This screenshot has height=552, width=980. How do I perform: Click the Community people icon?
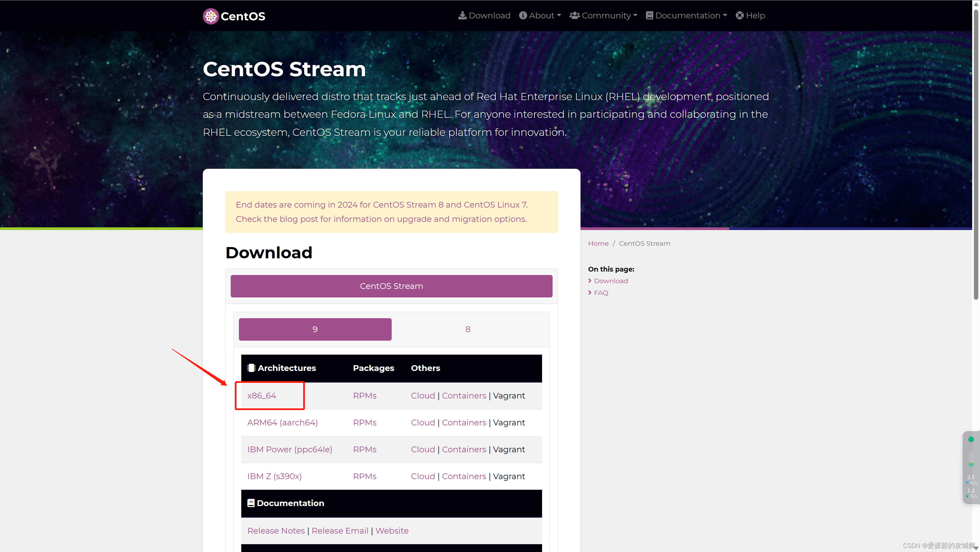click(x=574, y=15)
